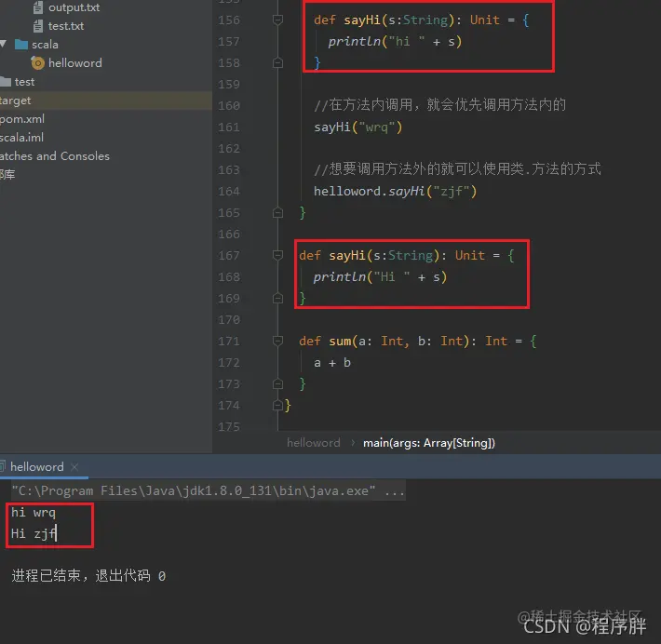Select the target folder row
The image size is (661, 644).
106,101
